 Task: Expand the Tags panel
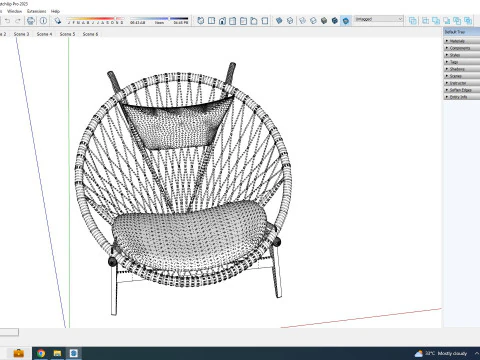coord(462,62)
